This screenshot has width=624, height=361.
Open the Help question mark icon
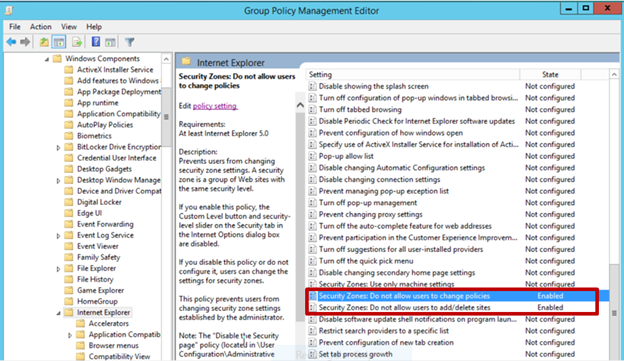[x=96, y=42]
